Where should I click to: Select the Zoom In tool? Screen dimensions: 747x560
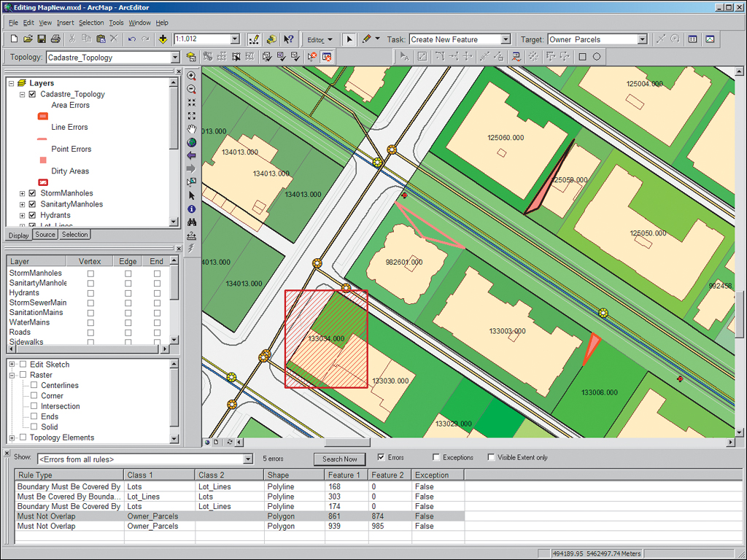(192, 76)
